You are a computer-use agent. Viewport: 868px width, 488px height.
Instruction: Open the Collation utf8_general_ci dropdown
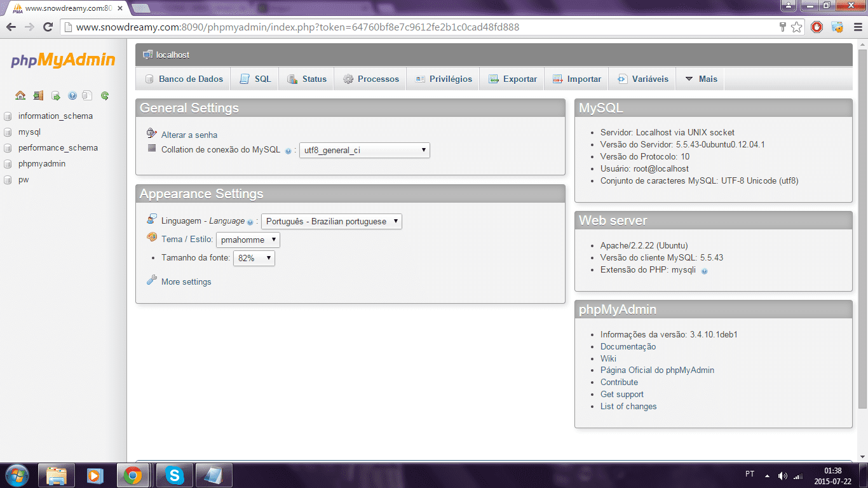pos(365,151)
